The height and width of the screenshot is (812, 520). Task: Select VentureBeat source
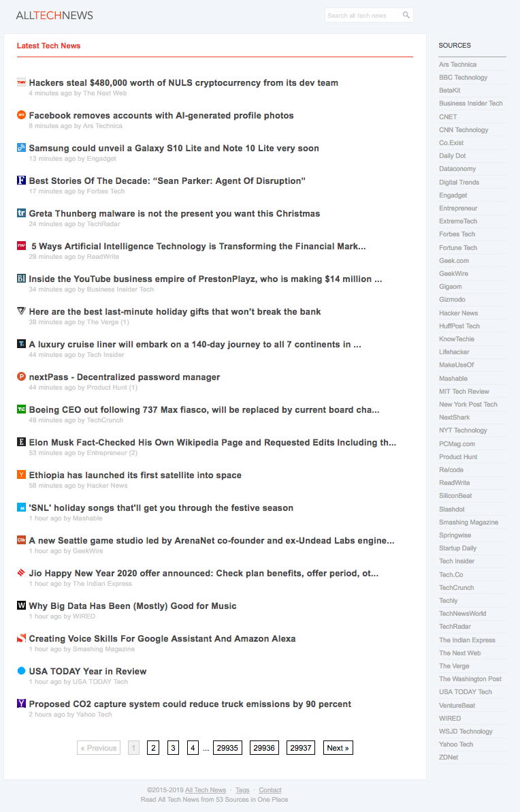[x=457, y=705]
